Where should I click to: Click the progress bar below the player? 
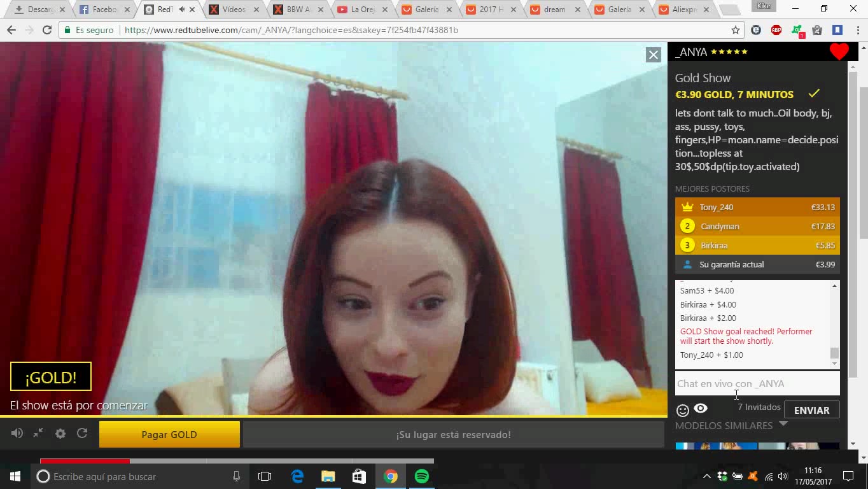click(237, 461)
